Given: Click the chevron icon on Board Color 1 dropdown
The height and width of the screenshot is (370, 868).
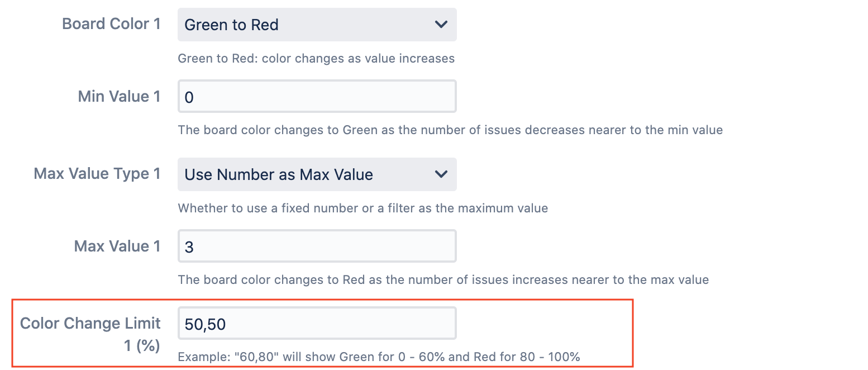Looking at the screenshot, I should [441, 25].
